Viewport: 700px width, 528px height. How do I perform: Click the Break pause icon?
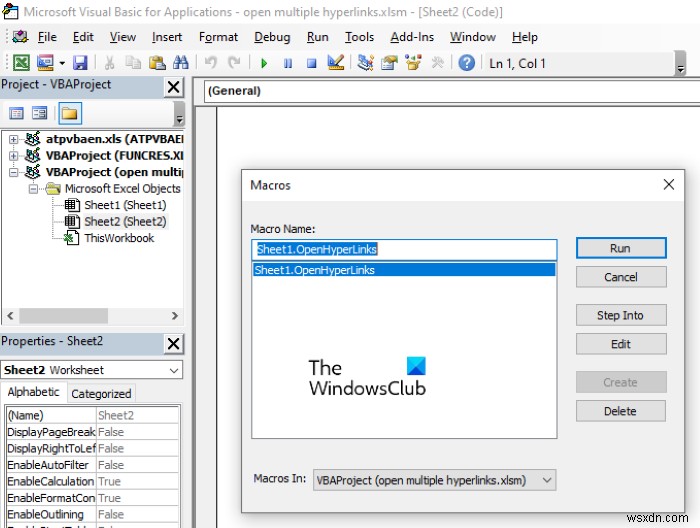(x=288, y=63)
